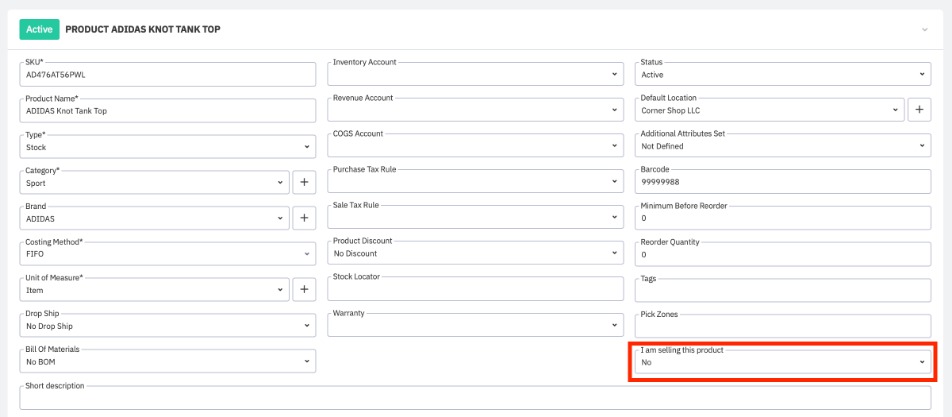
Task: Click the green Active status badge
Action: pyautogui.click(x=39, y=29)
